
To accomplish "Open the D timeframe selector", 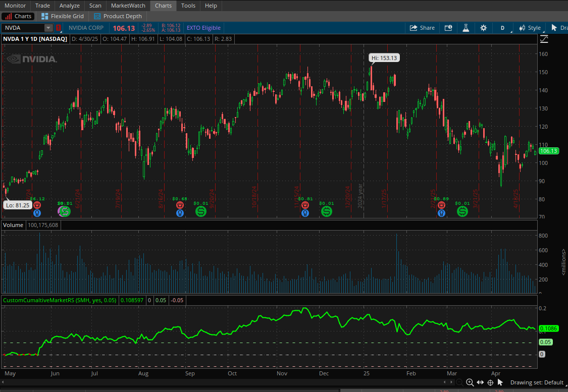I will pyautogui.click(x=503, y=28).
